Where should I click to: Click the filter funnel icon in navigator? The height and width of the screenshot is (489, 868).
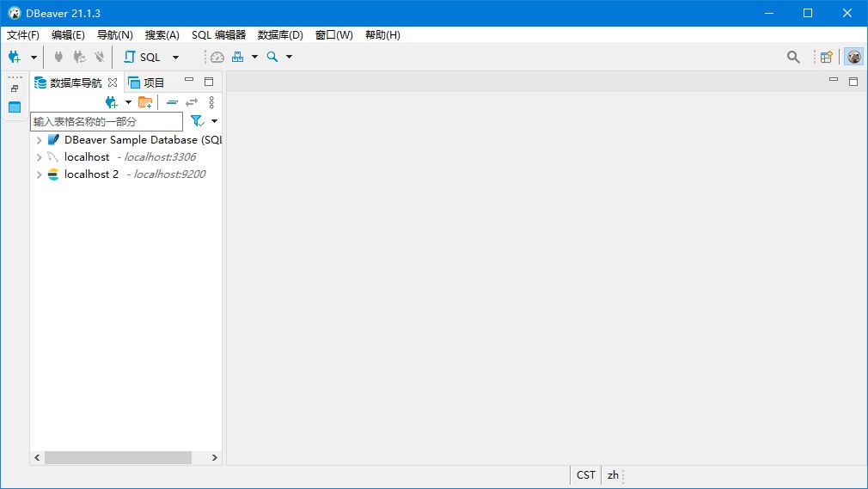tap(197, 120)
